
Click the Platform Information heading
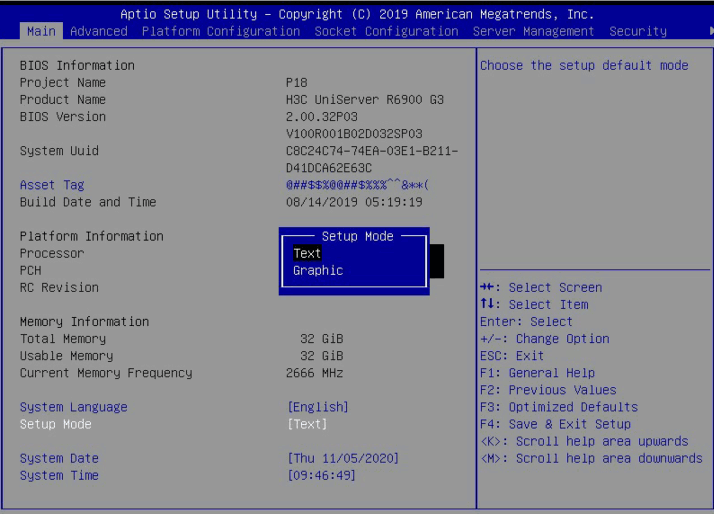(x=92, y=236)
